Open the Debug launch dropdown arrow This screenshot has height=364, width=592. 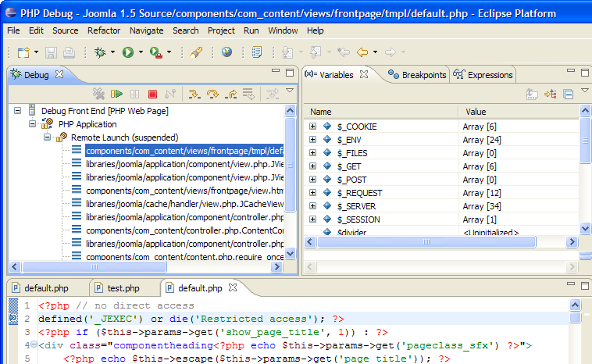tap(113, 52)
